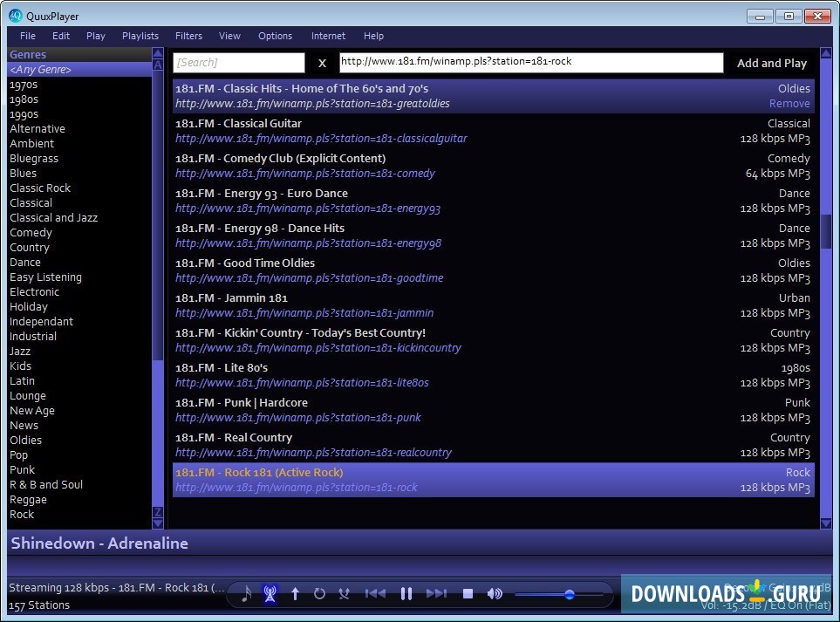Click the upload arrow icon
The height and width of the screenshot is (622, 840).
295,593
